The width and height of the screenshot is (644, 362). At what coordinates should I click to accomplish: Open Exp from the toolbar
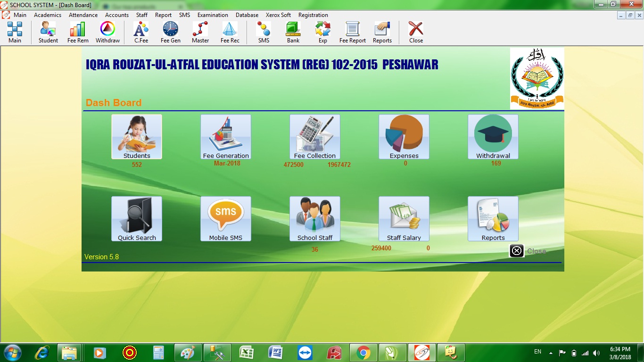point(323,32)
